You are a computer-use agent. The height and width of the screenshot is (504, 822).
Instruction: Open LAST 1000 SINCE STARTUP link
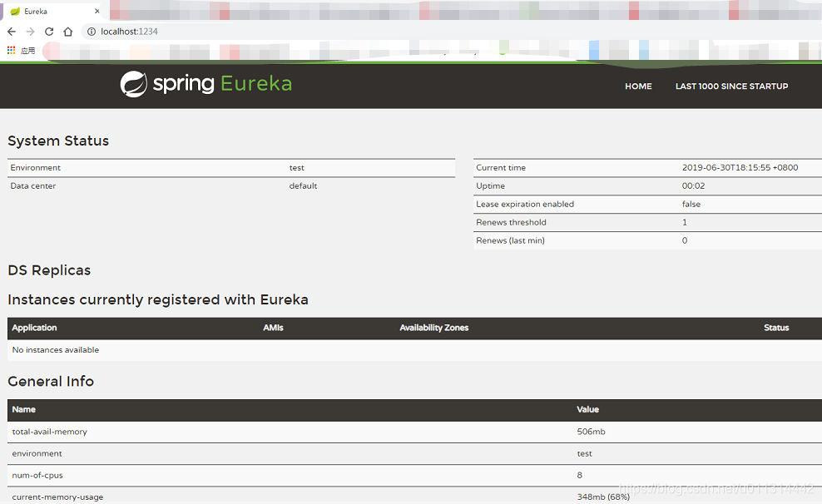point(731,86)
